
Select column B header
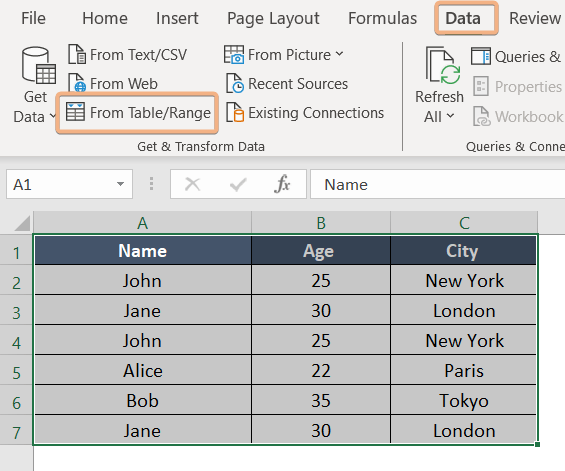321,223
